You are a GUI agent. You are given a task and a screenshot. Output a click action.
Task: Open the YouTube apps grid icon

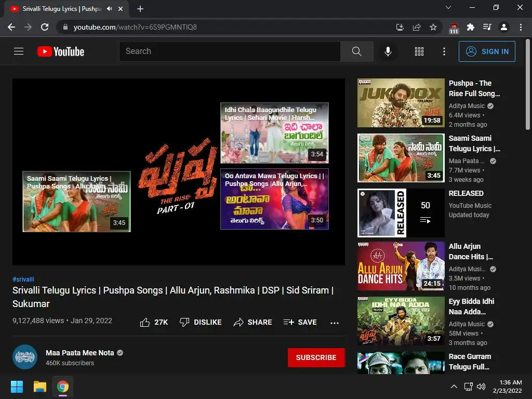pyautogui.click(x=419, y=51)
